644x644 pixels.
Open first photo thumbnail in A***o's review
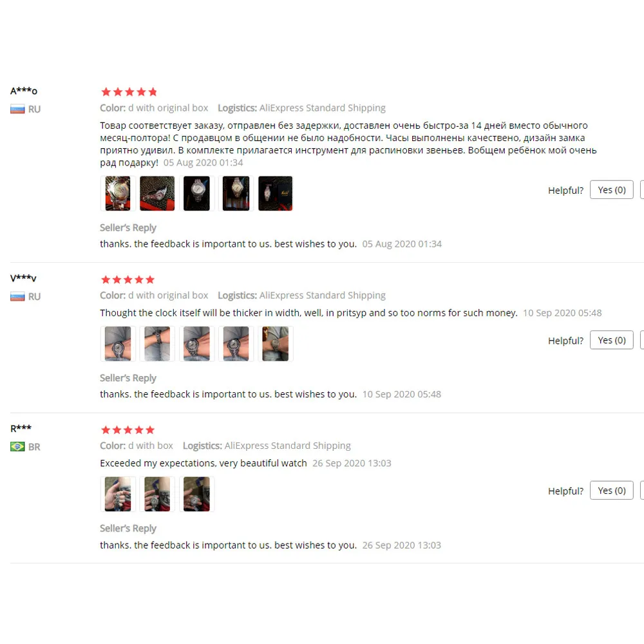tap(118, 193)
